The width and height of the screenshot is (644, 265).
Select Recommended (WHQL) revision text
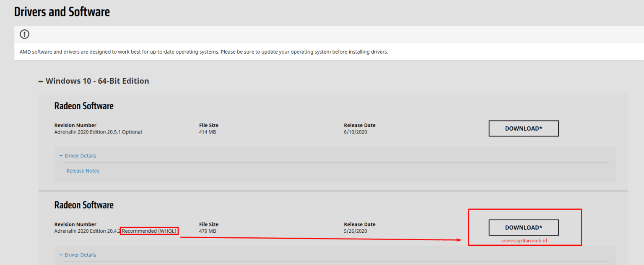[149, 231]
